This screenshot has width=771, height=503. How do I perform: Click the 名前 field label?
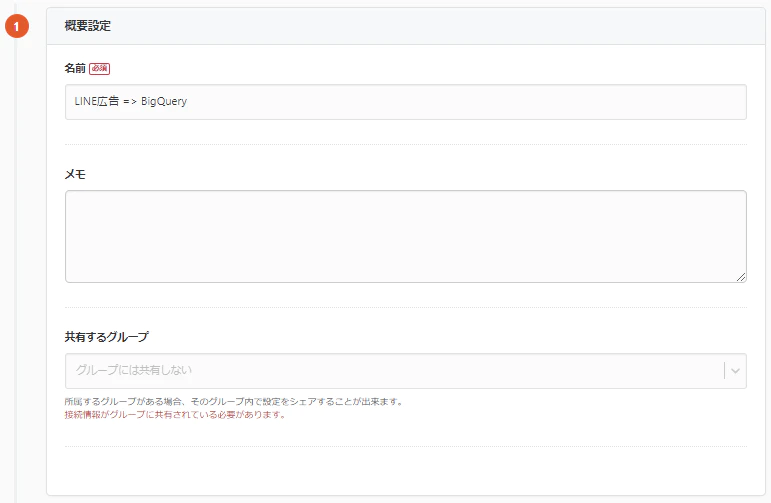75,68
